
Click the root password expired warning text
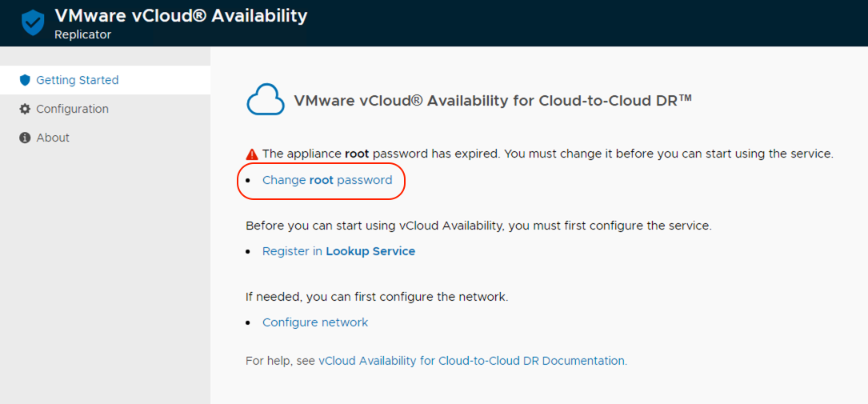[x=547, y=154]
